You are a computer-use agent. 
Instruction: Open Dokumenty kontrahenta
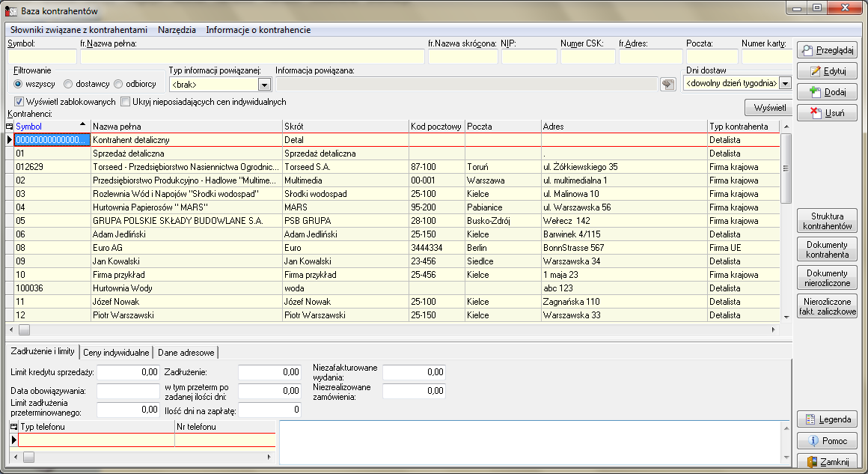(x=827, y=250)
